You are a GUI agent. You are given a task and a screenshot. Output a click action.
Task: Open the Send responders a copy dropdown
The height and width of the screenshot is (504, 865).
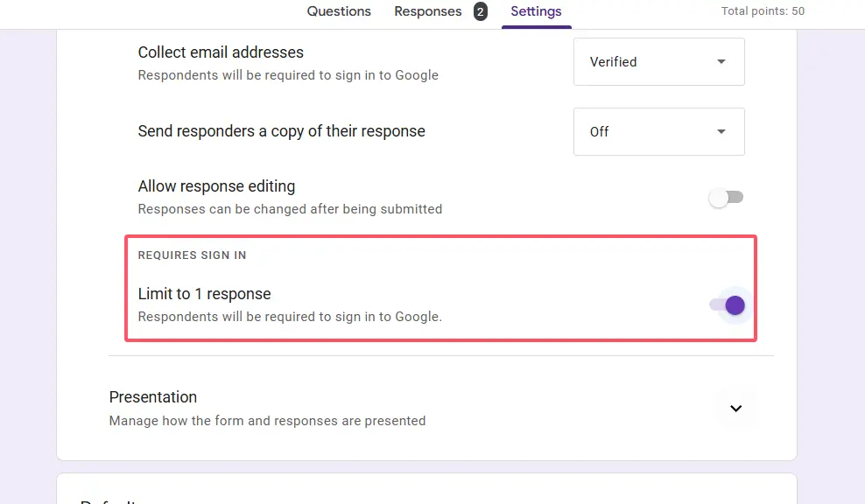tap(658, 131)
